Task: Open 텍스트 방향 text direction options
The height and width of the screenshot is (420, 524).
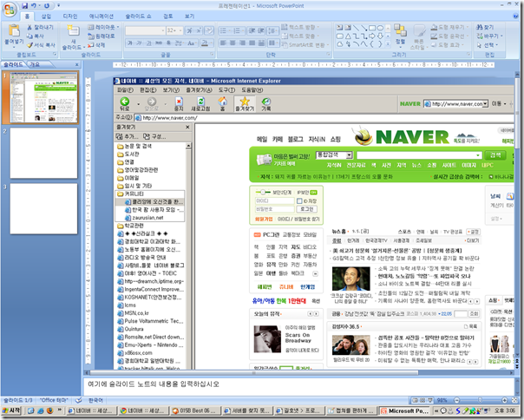Action: pos(300,27)
